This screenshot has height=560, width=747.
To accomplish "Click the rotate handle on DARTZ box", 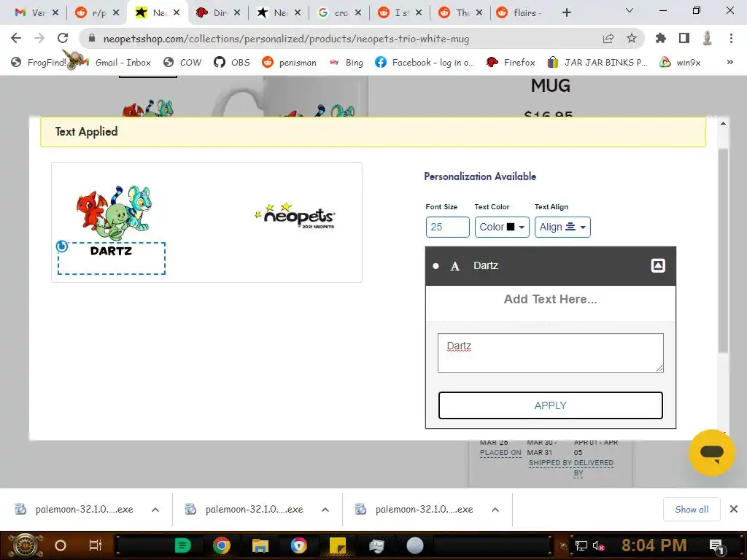I will click(x=61, y=246).
